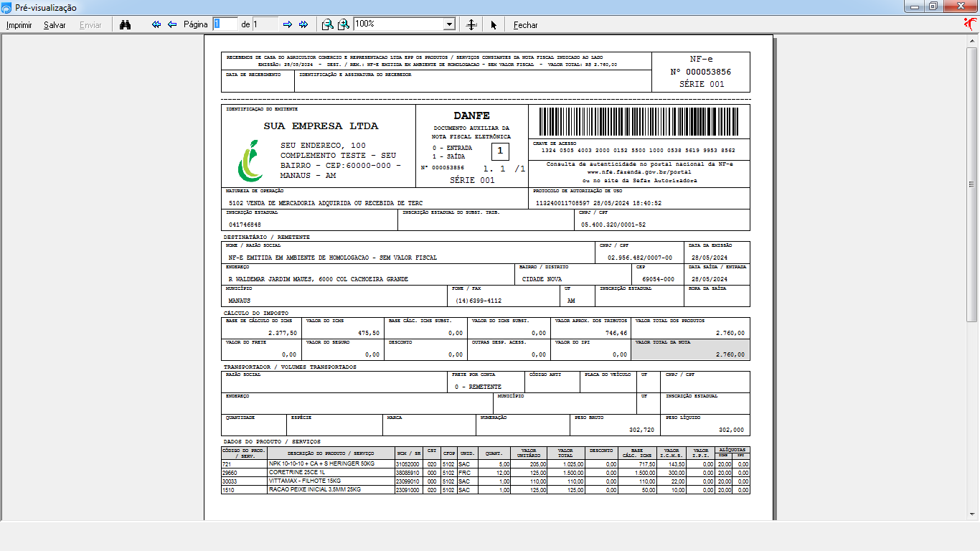Click the zoom out magnifier icon
Image resolution: width=980 pixels, height=551 pixels.
[327, 24]
